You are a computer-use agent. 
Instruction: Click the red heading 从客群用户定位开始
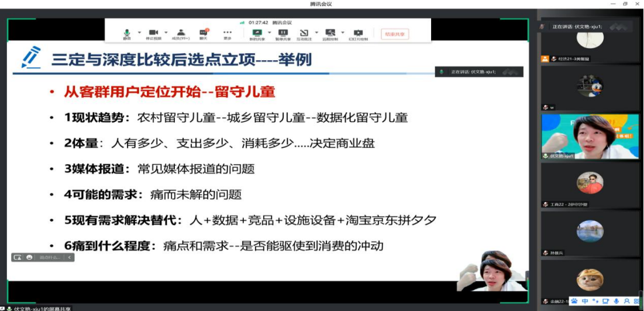[x=133, y=92]
